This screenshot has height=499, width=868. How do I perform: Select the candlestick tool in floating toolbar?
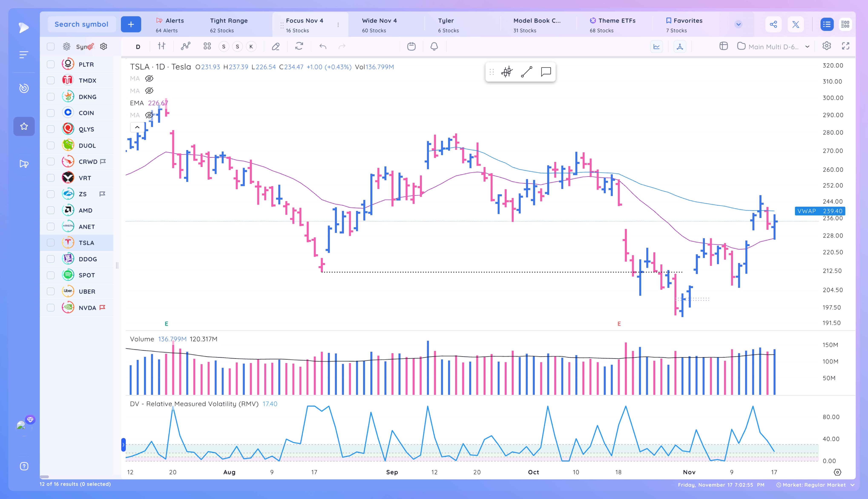tap(507, 72)
